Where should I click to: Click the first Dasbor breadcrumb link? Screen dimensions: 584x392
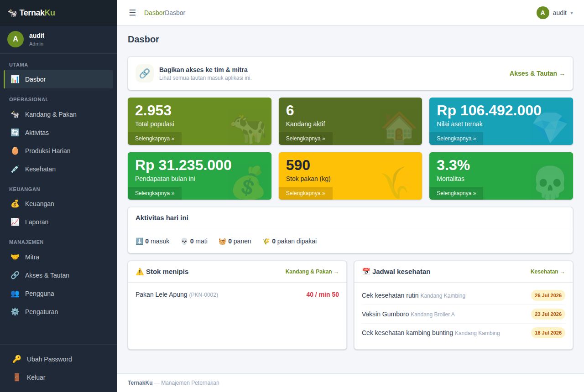[154, 13]
